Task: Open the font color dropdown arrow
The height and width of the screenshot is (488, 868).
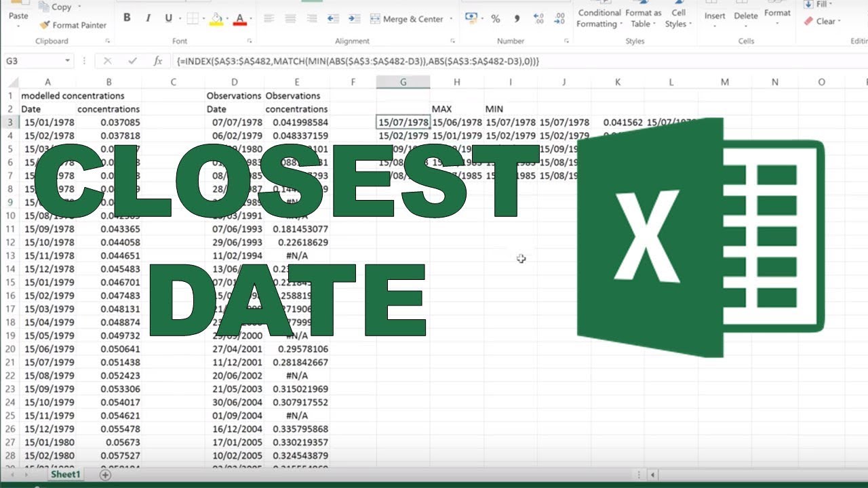Action: click(250, 19)
